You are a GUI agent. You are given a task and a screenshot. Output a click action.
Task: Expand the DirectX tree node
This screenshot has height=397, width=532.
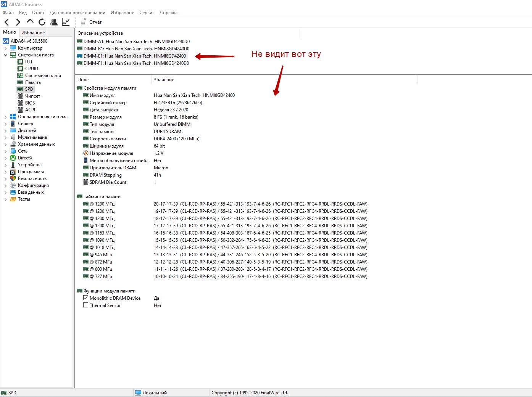(x=5, y=158)
